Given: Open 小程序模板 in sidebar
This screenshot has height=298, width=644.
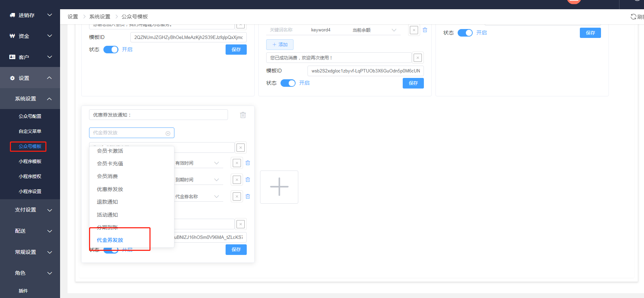Looking at the screenshot, I should point(30,161).
